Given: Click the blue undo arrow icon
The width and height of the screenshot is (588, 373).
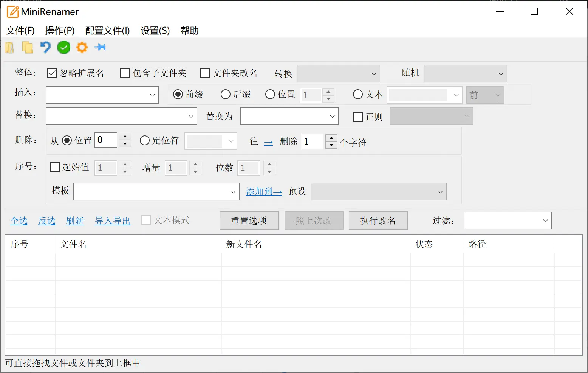Looking at the screenshot, I should pos(45,47).
